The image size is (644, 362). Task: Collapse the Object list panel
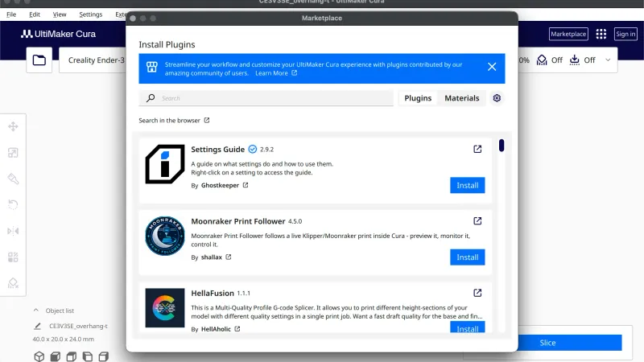point(36,311)
